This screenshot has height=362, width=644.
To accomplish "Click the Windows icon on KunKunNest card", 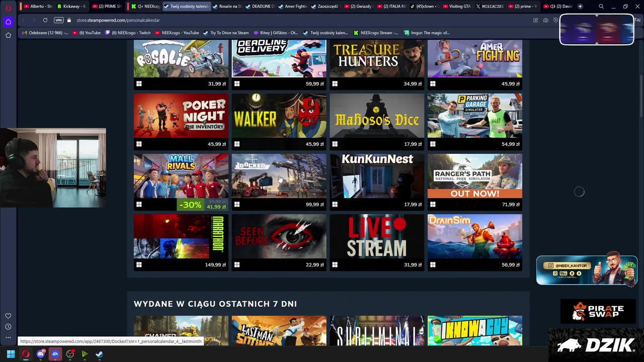I will [335, 205].
